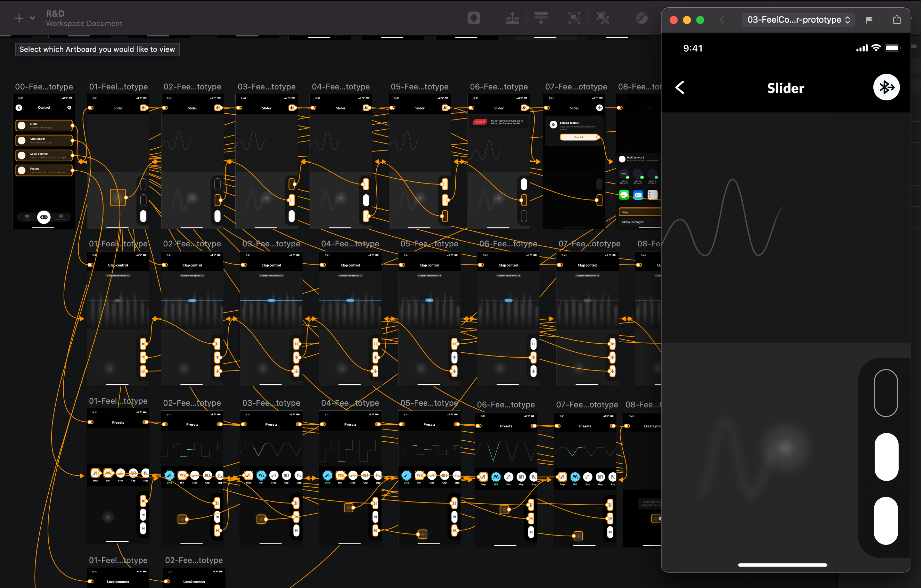Open the artboard selector dropdown 03-FeelCo...r-prototype

click(798, 20)
